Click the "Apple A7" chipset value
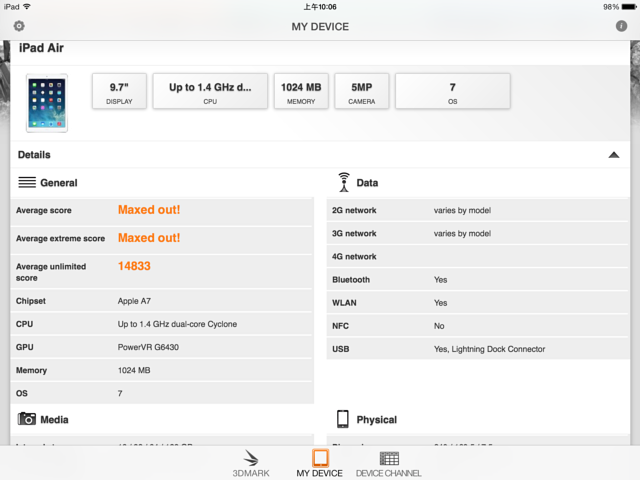This screenshot has height=480, width=640. coord(134,301)
